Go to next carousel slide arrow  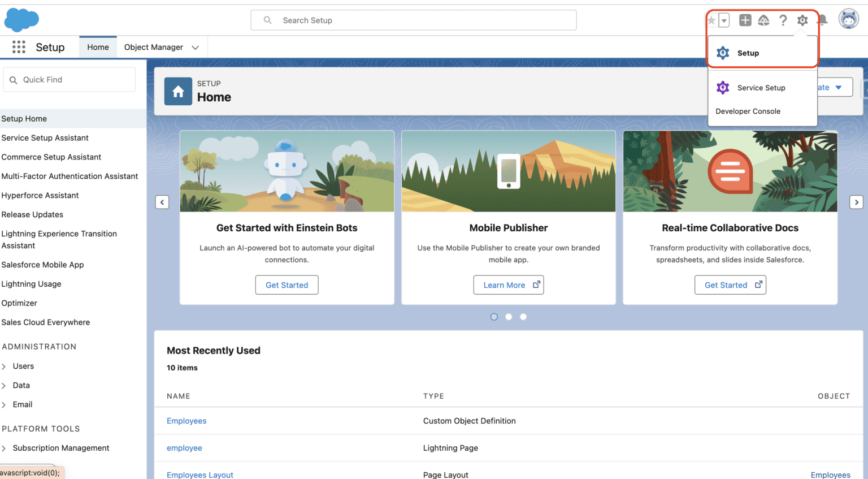856,202
